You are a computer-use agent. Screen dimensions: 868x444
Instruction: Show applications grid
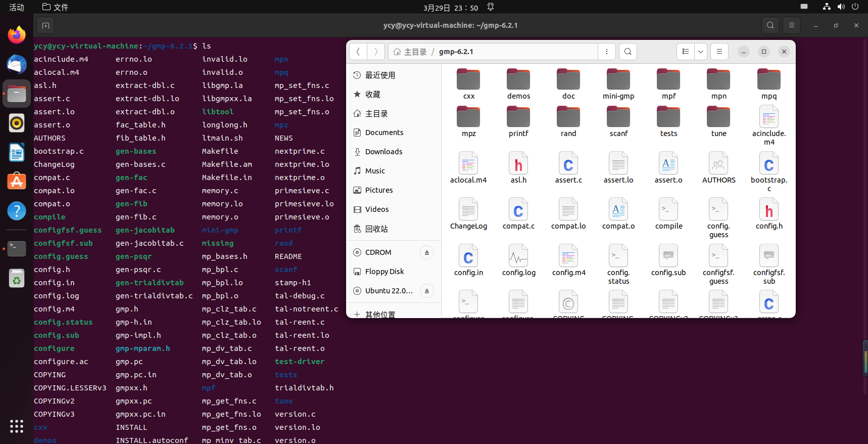click(x=17, y=426)
